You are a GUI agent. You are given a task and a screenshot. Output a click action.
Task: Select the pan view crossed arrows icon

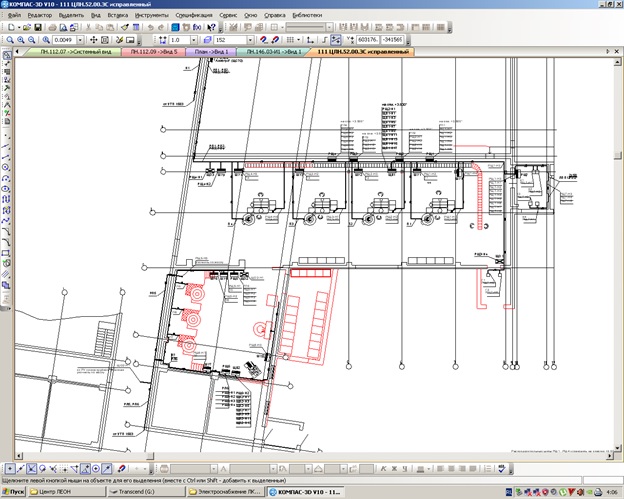pos(94,40)
